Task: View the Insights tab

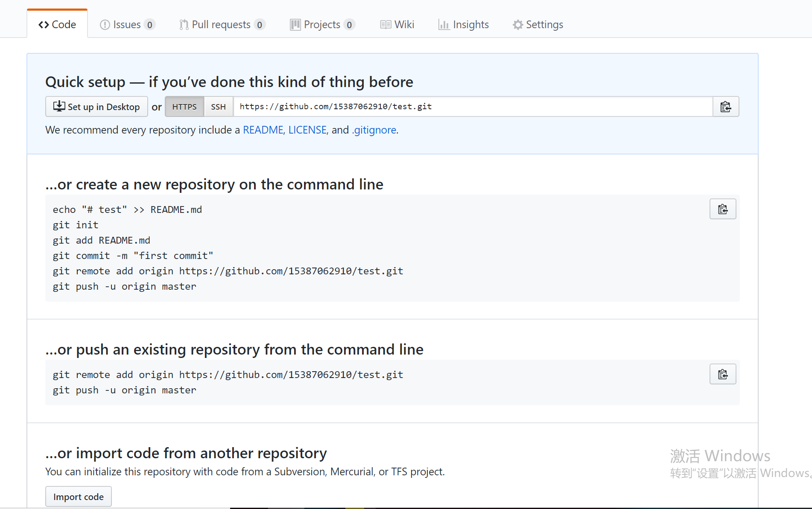Action: click(463, 24)
